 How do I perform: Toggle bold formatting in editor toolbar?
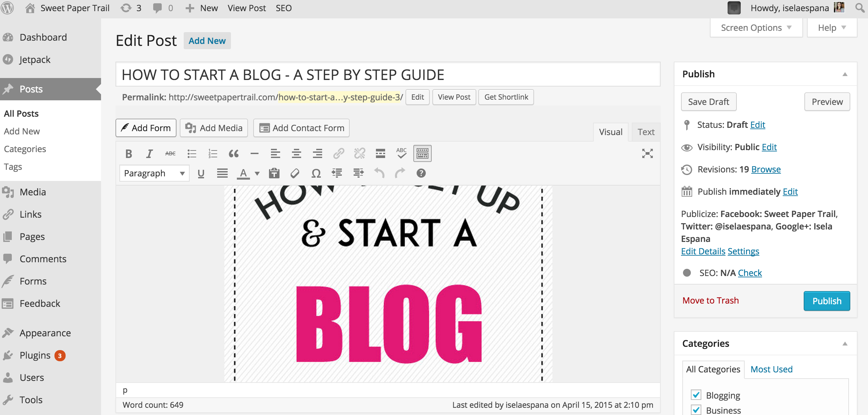128,154
